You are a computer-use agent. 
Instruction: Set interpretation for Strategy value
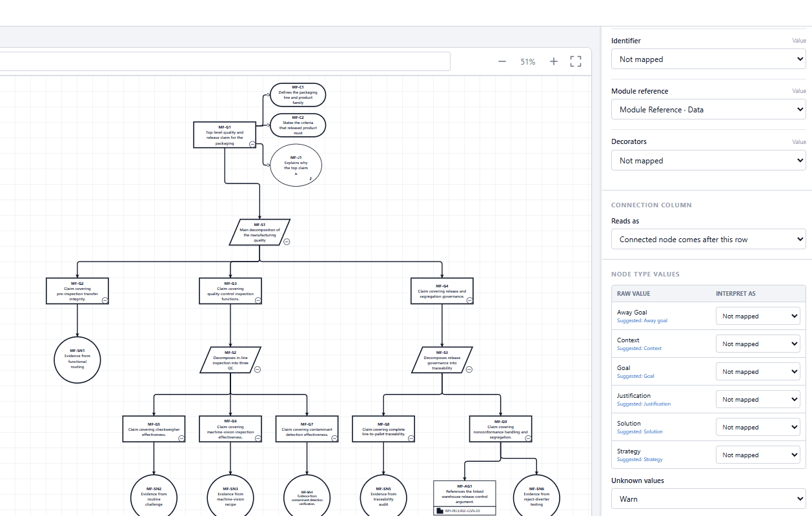pos(758,455)
